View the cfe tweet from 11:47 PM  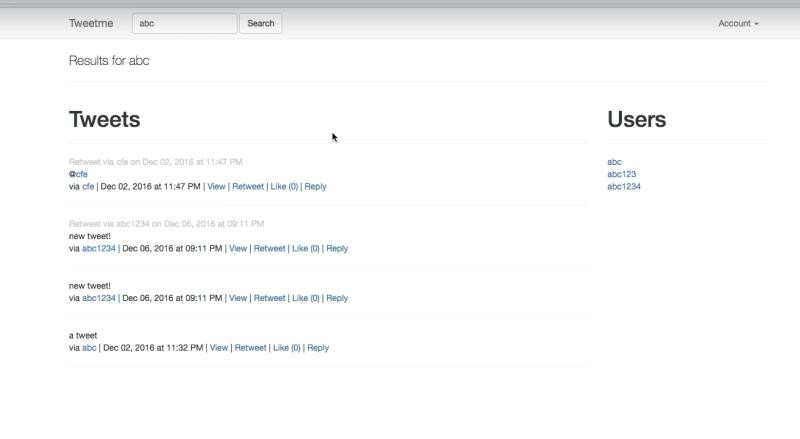(216, 186)
